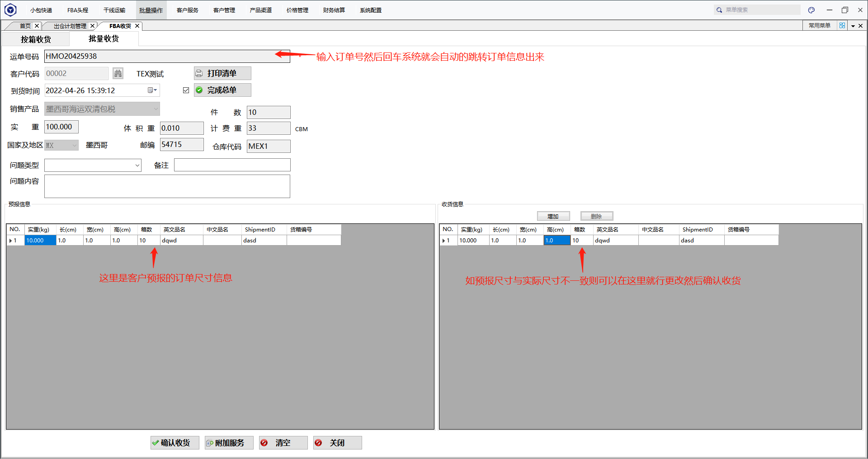
Task: Click dasd ShipmentID cell in 预报信息 table
Action: pos(264,240)
